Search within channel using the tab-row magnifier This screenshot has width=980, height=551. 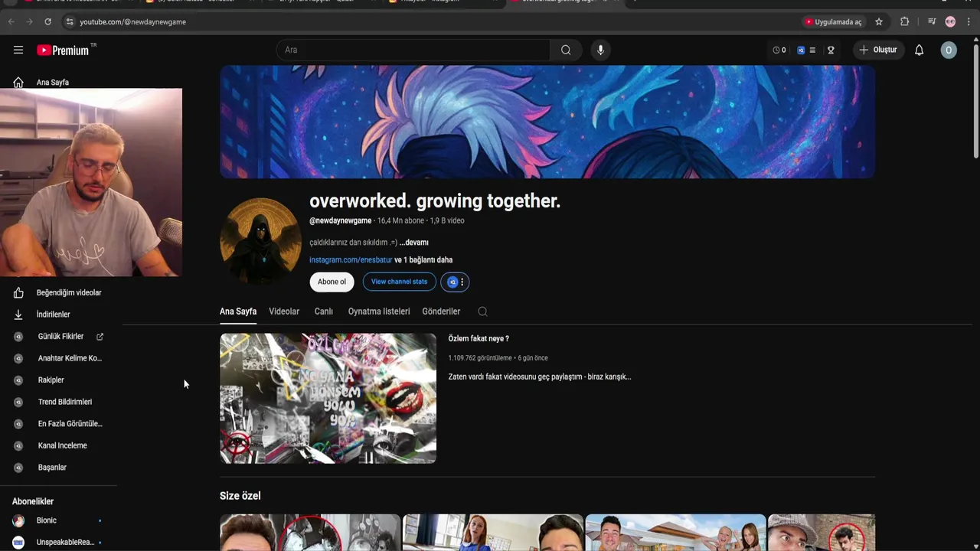coord(482,311)
